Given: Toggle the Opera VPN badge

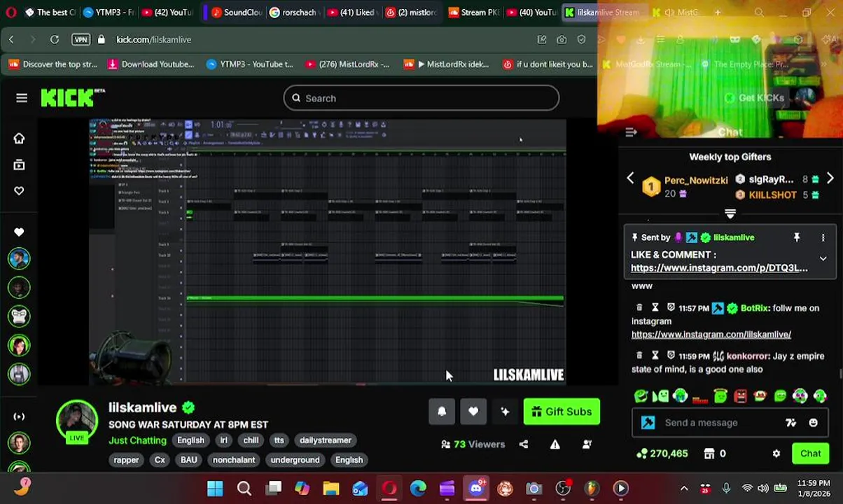Looking at the screenshot, I should 81,40.
